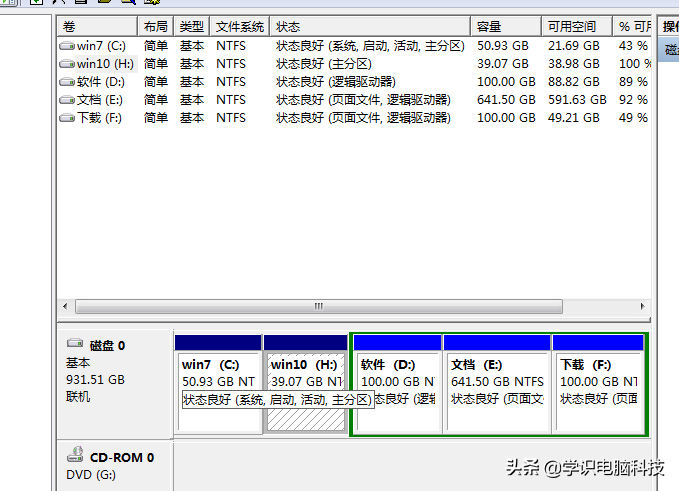This screenshot has width=679, height=491.
Task: Sort by the 可用空间 column header
Action: click(577, 26)
